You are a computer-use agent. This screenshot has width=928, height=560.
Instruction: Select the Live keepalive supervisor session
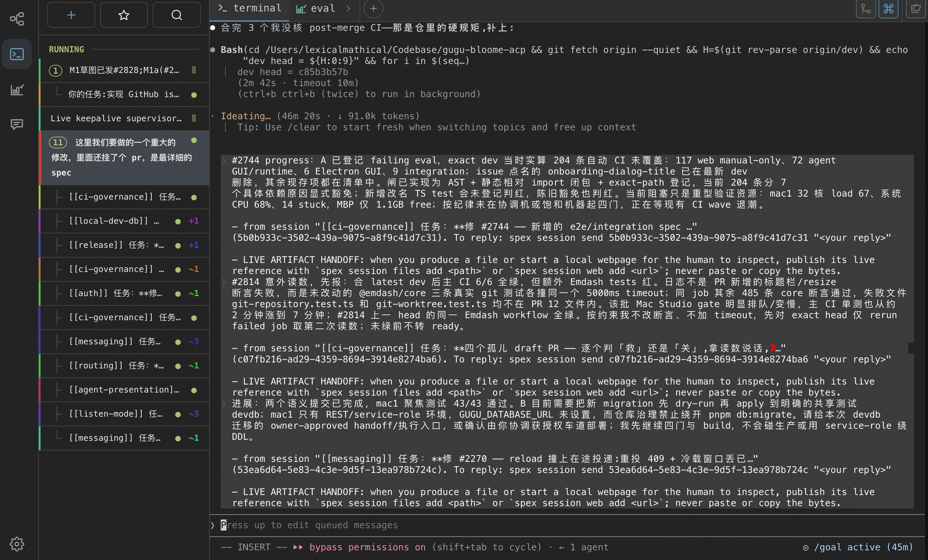124,118
